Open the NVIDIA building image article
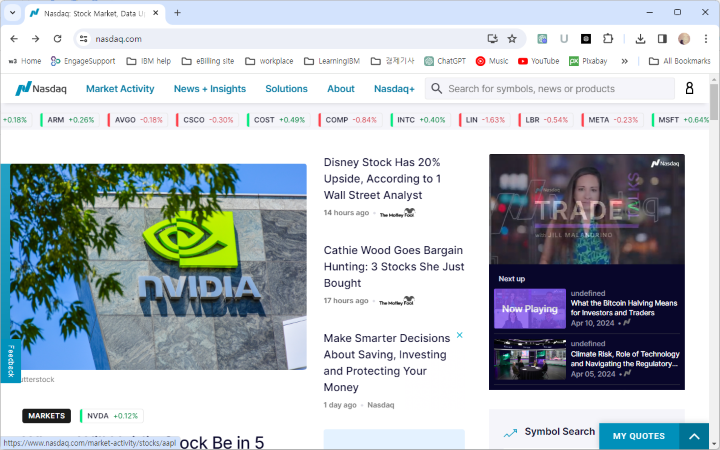The image size is (720, 450). click(x=158, y=267)
